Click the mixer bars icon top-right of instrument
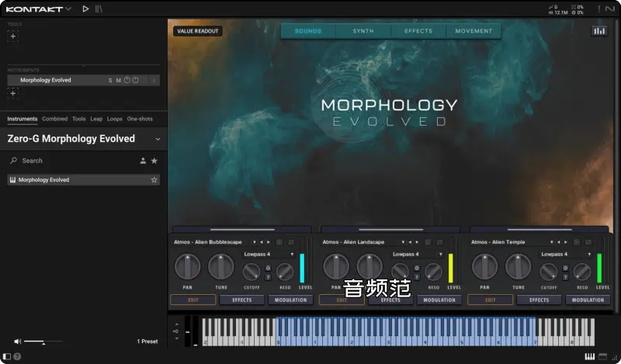This screenshot has width=621, height=364. click(598, 31)
